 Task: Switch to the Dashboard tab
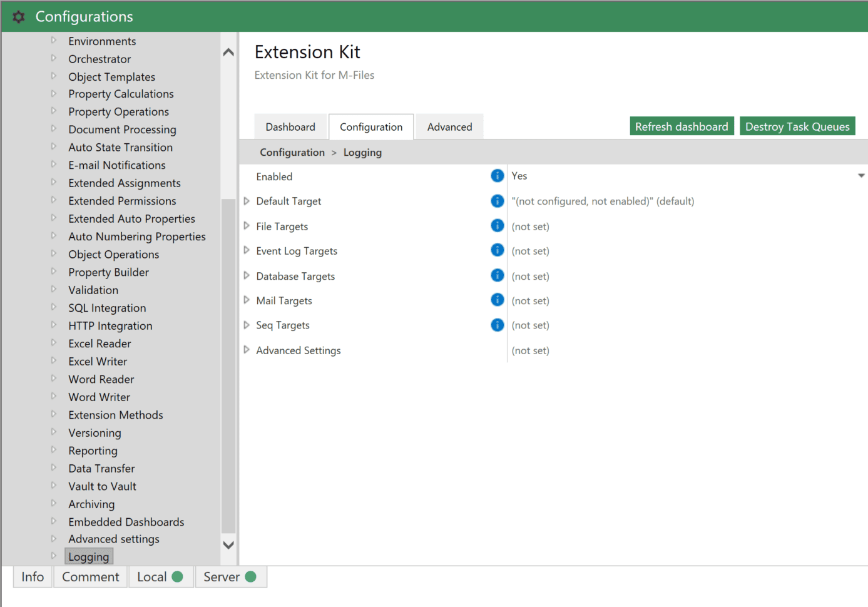290,127
